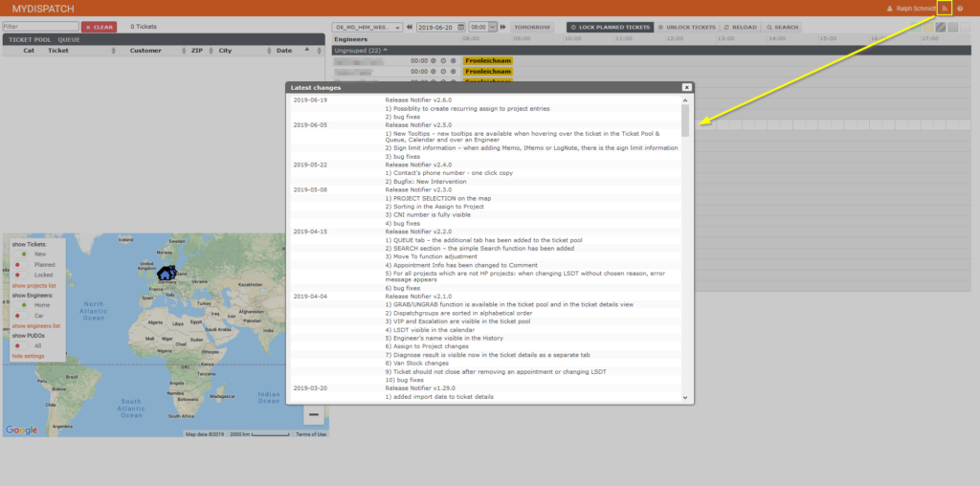Go to next day with double-right arrow
Image resolution: width=980 pixels, height=486 pixels.
(502, 28)
